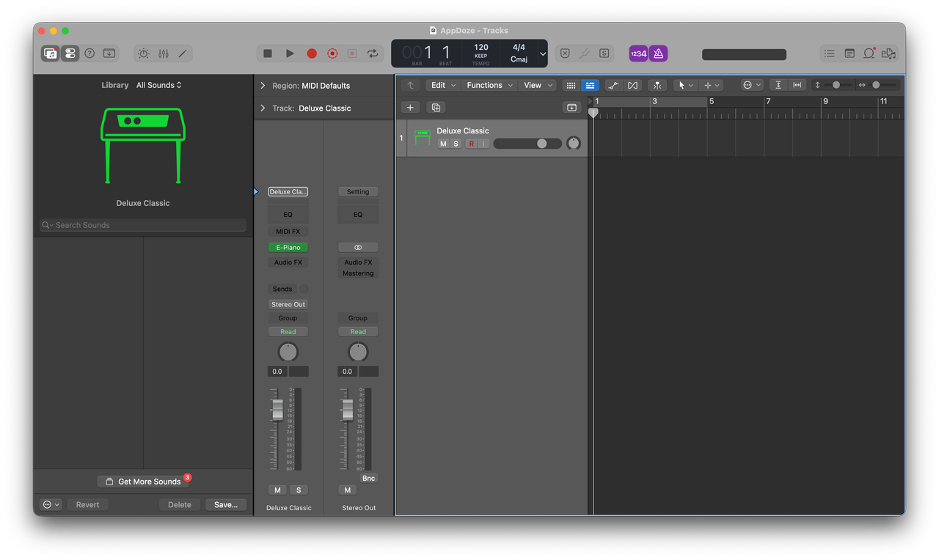Click Horizontal Auto Zoom button

797,85
